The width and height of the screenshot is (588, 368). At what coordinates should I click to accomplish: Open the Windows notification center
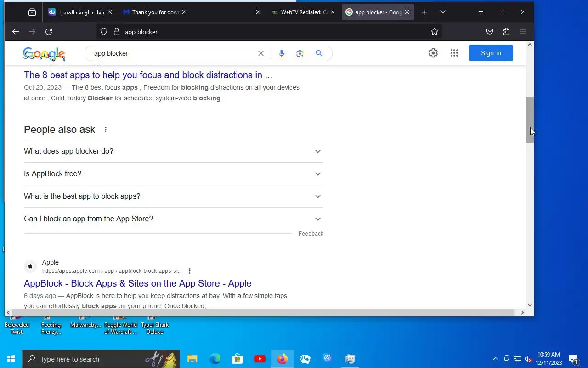point(573,359)
